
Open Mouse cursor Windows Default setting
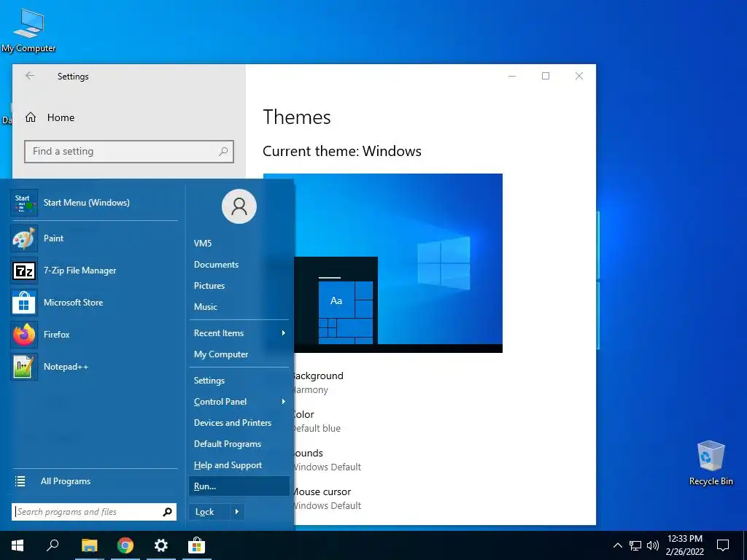(326, 499)
